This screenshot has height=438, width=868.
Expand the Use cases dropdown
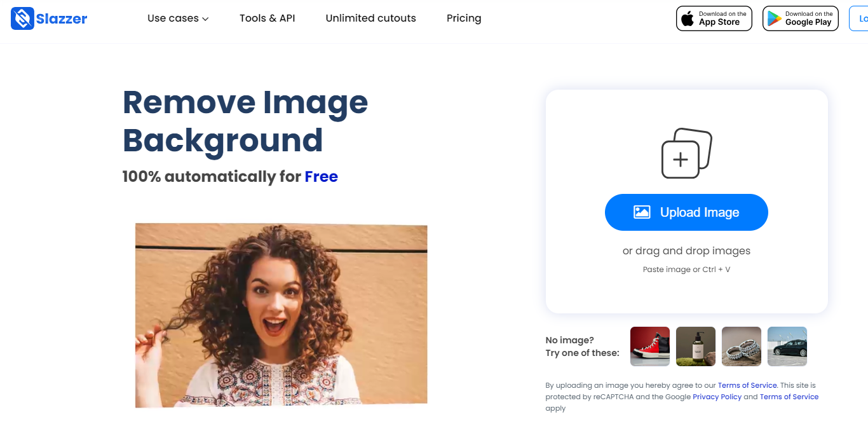coord(178,18)
